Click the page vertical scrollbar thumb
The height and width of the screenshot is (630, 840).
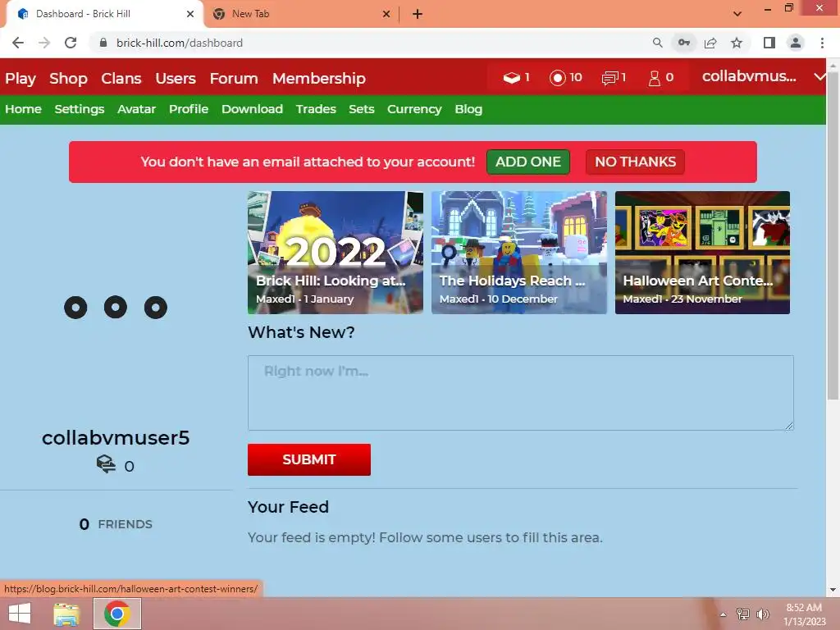(833, 235)
